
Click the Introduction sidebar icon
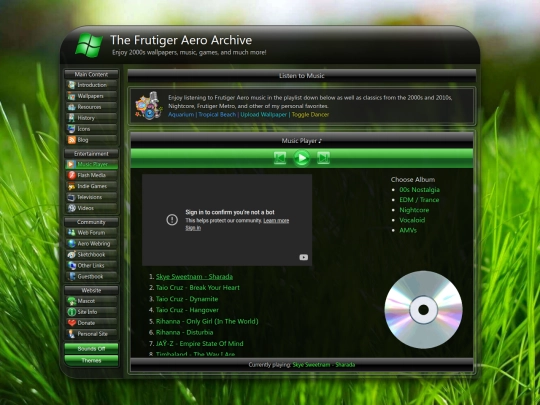pos(71,85)
